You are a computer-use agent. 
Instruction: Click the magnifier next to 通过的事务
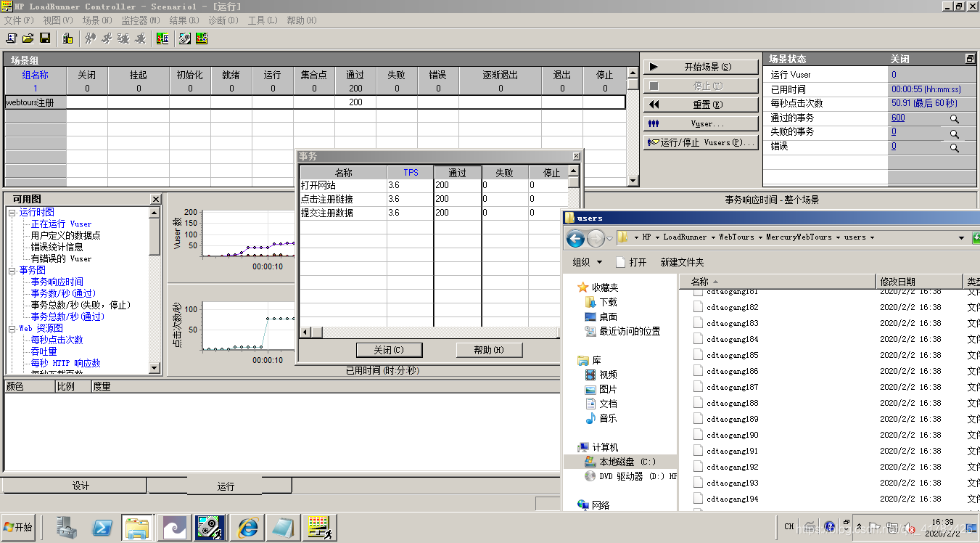click(x=955, y=119)
